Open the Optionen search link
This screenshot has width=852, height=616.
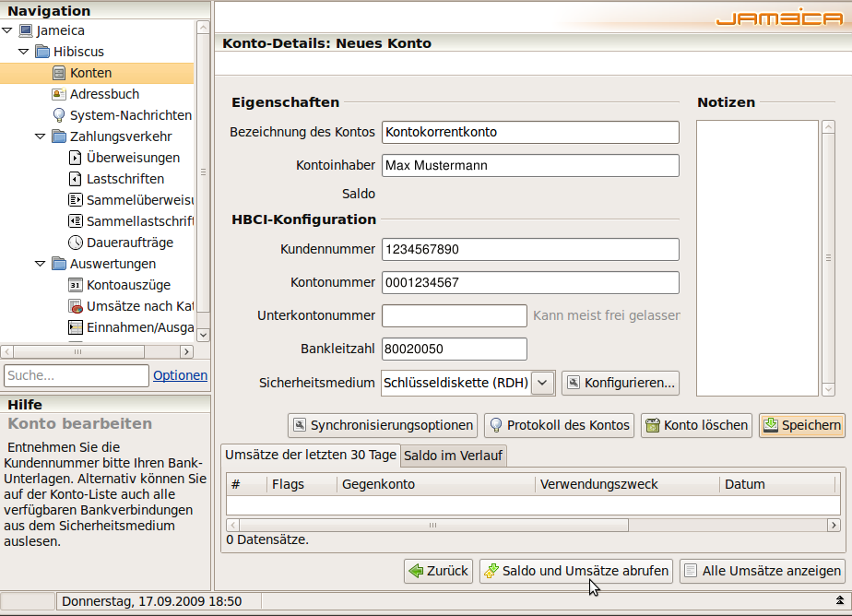(180, 375)
